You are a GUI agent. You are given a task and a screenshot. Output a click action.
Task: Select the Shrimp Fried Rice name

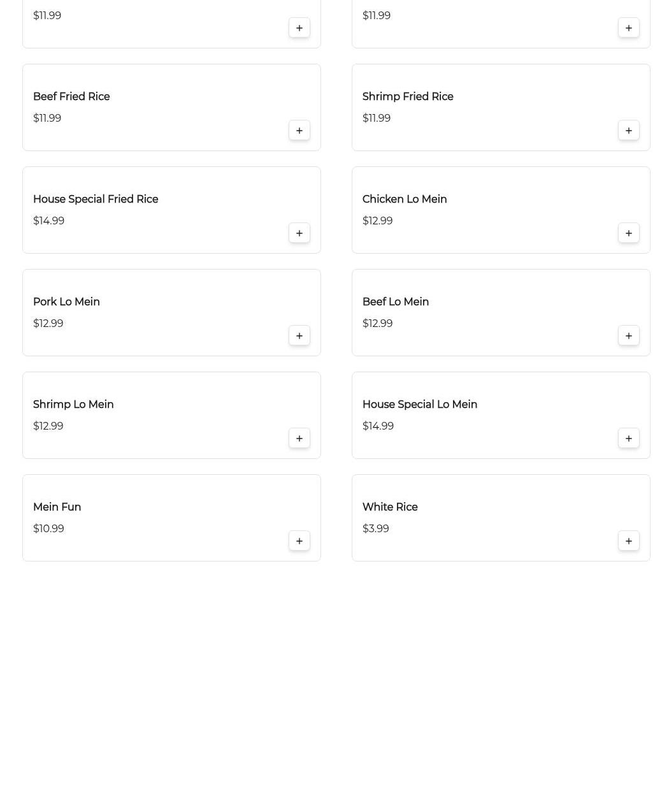tap(408, 97)
